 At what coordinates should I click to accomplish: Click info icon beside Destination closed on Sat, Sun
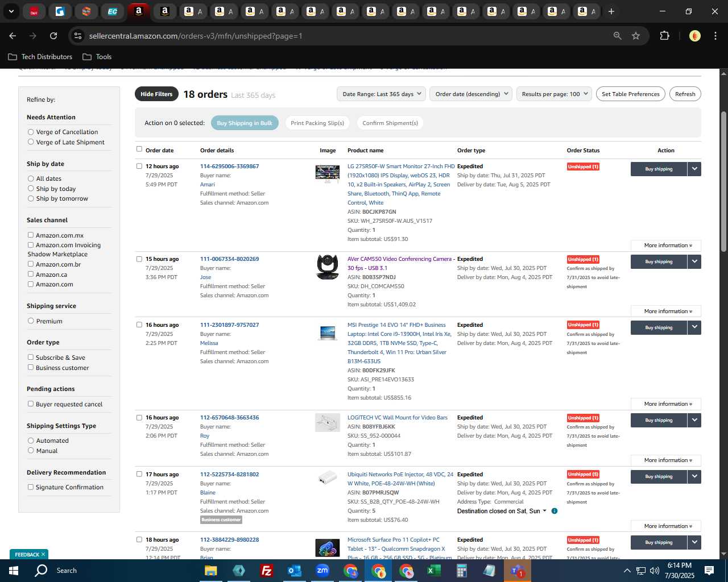(555, 511)
